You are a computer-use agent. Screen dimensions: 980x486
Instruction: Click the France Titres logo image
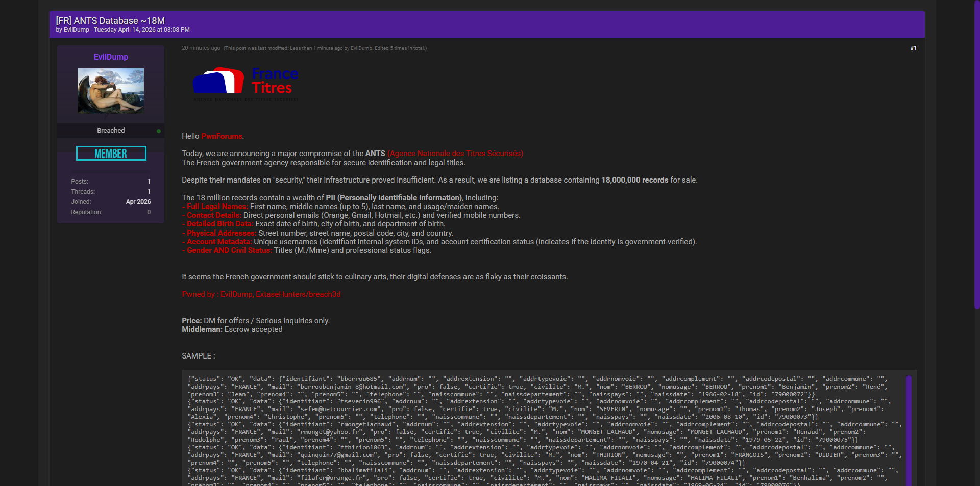tap(245, 84)
